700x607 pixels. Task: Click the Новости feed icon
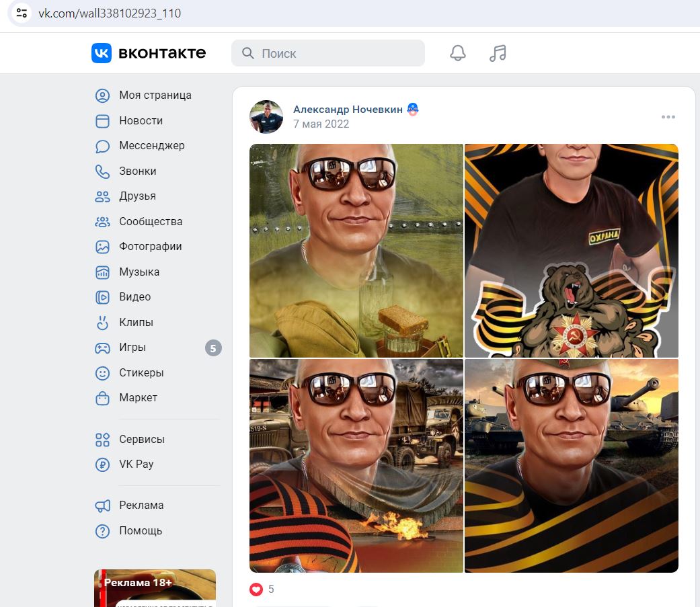103,121
